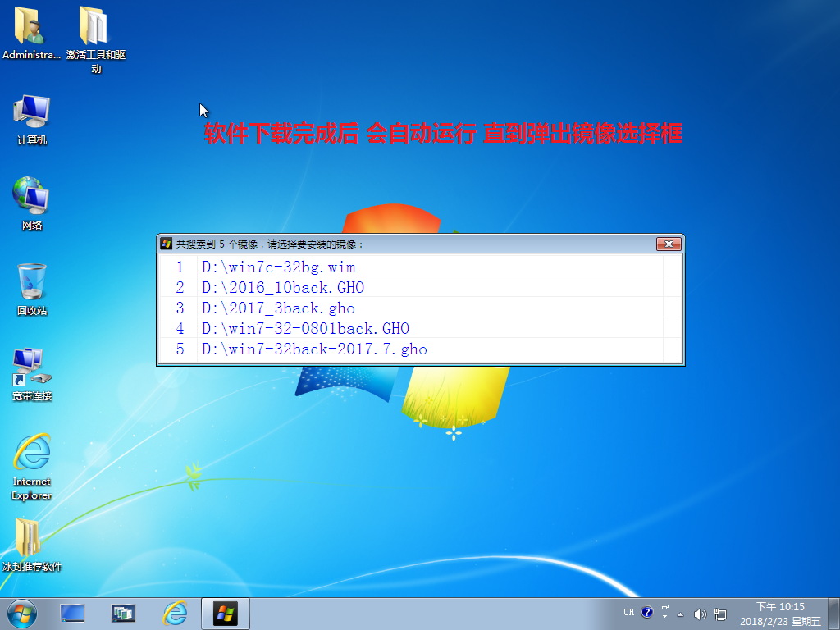Click the image installer taskbar button

226,614
